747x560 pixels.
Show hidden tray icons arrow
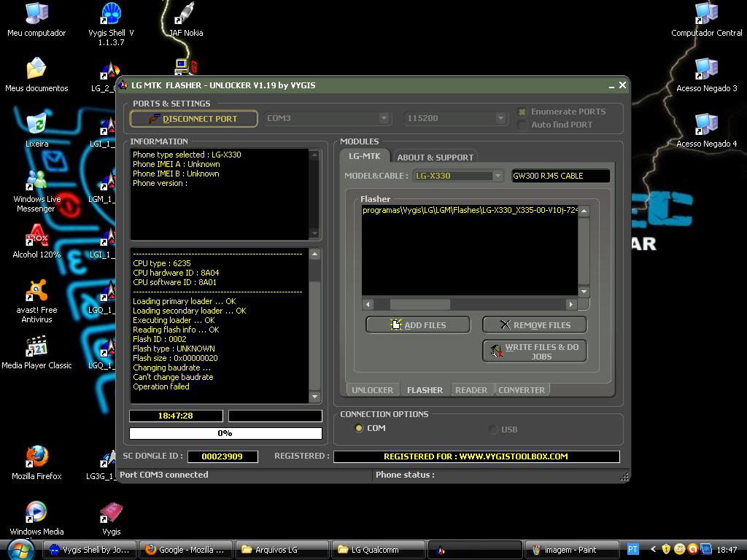click(x=653, y=550)
